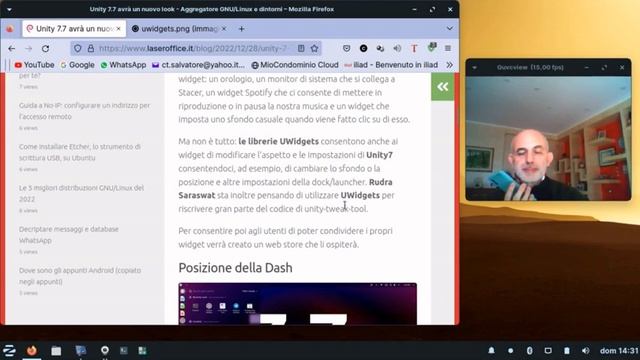640x360 pixels.
Task: Bookmark this page with star icon
Action: tap(314, 48)
